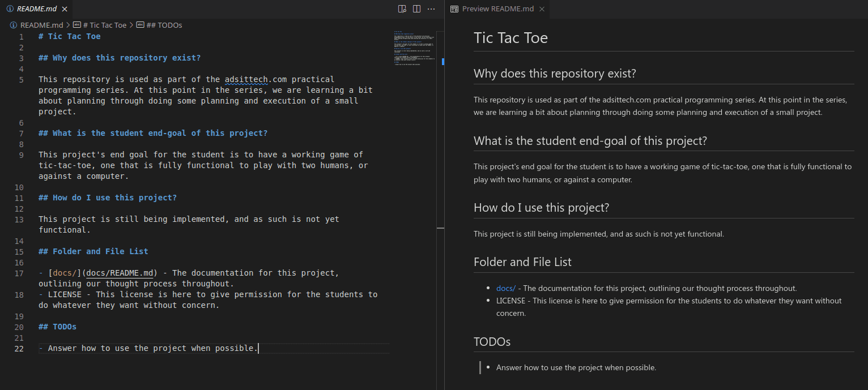Select the markdown symbol icon beside Tic Tac Toe breadcrumb
The height and width of the screenshot is (390, 868).
[76, 25]
